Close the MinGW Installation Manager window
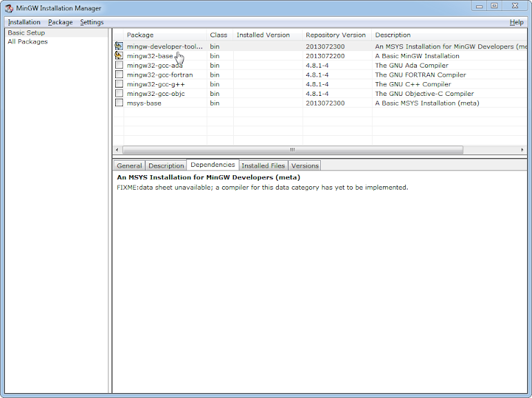The height and width of the screenshot is (398, 532). 515,6
